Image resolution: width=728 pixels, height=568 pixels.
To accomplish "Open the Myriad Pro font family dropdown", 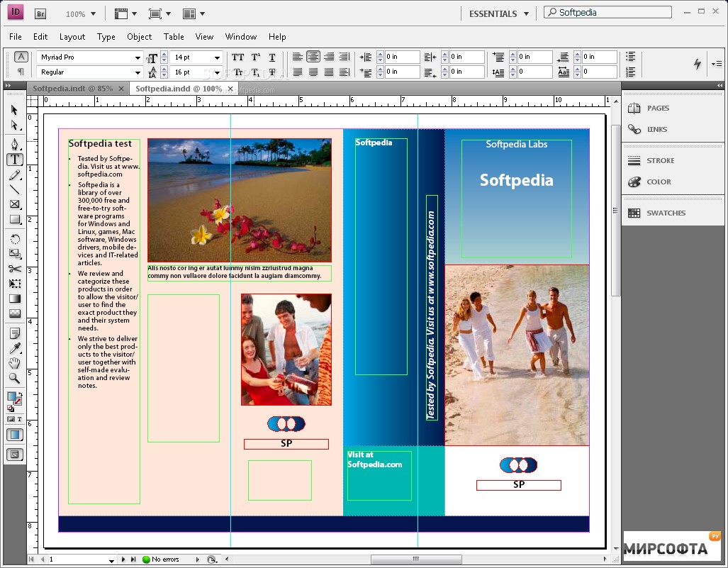I will click(x=138, y=57).
